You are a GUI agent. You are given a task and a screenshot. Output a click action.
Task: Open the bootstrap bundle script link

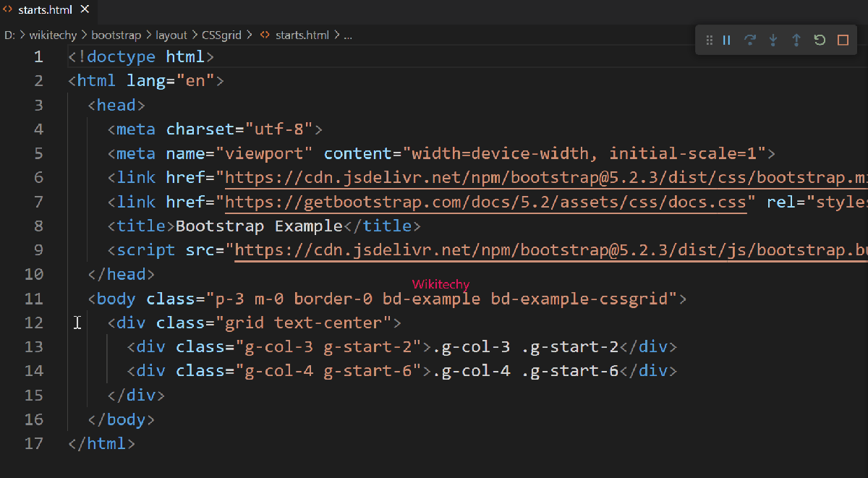click(x=542, y=249)
